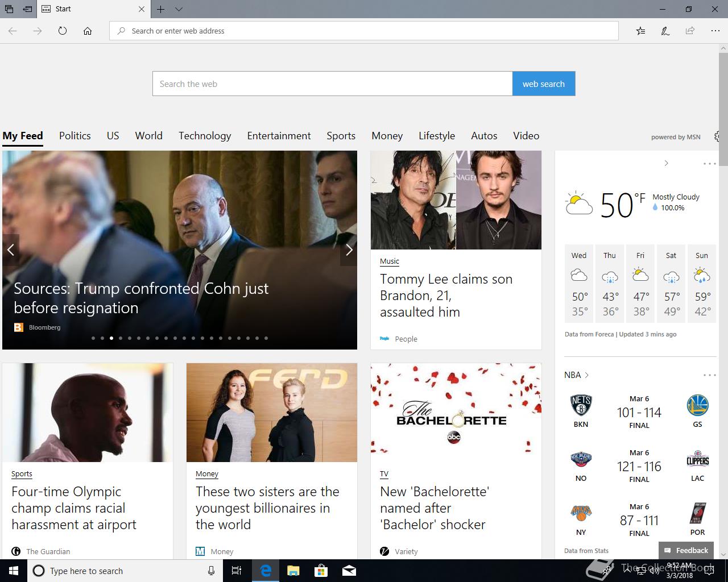Open Task View in the taskbar
The width and height of the screenshot is (728, 582).
point(237,571)
